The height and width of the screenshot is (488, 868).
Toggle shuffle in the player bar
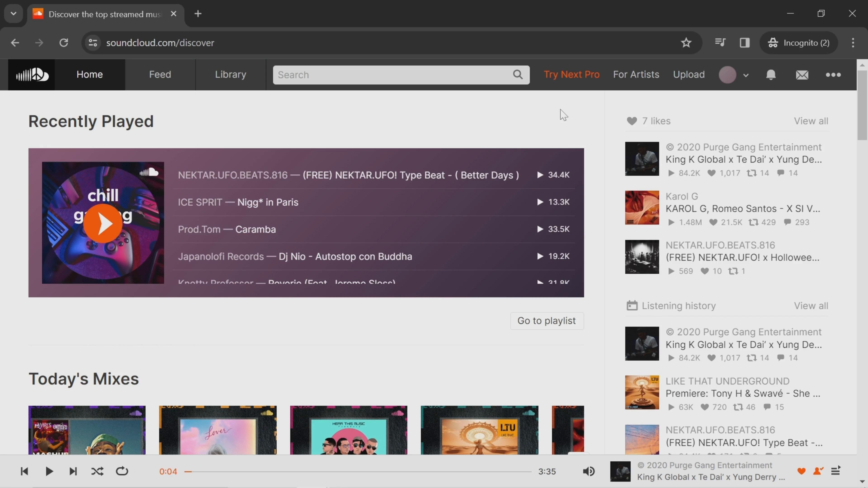97,471
